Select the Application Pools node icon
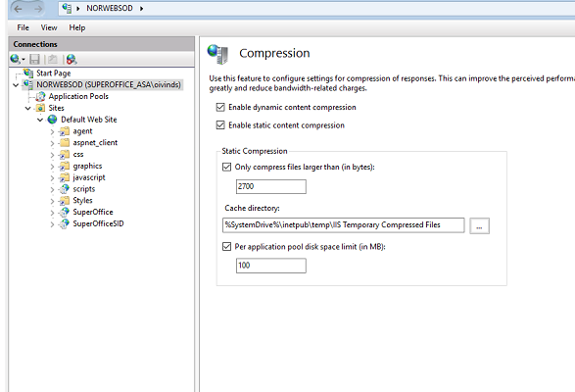Viewport: 575px width, 392px height. coord(41,97)
